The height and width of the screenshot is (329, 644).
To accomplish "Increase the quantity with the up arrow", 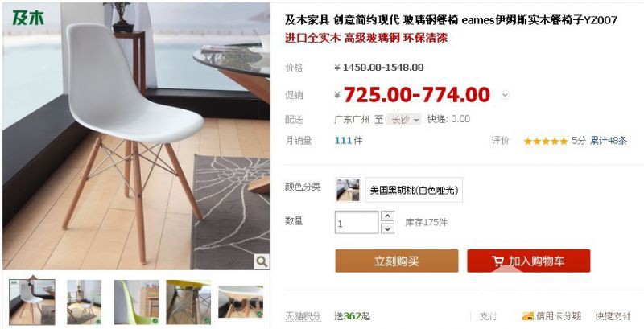I will pyautogui.click(x=387, y=216).
